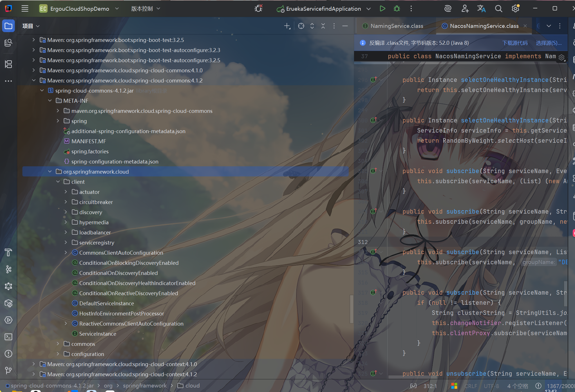The width and height of the screenshot is (575, 392).
Task: Open more run actions menu
Action: 411,8
